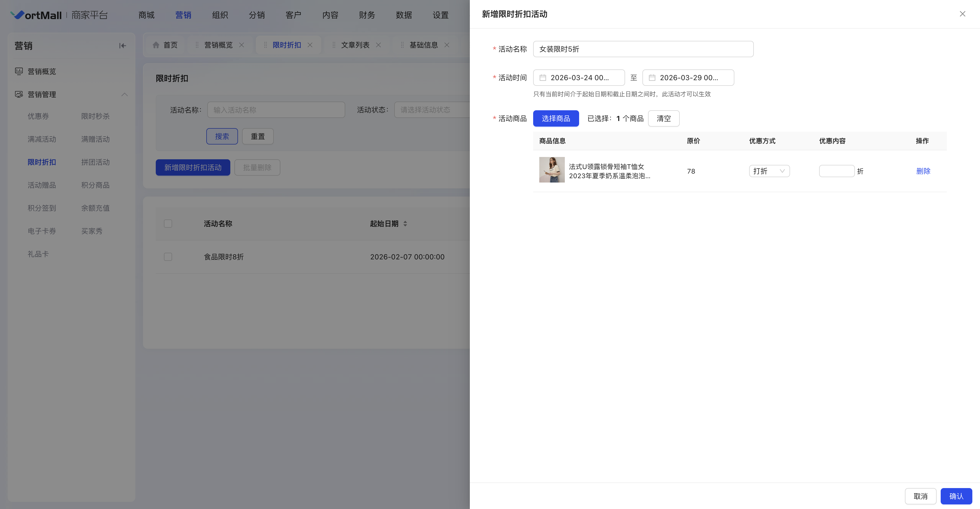Close the 营销概览 tab
Viewport: 980px width, 509px height.
(x=242, y=45)
